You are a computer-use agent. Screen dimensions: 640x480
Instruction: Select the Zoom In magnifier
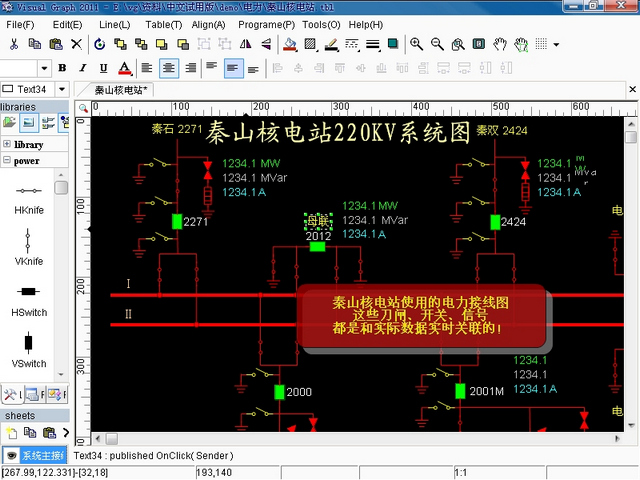coord(417,44)
